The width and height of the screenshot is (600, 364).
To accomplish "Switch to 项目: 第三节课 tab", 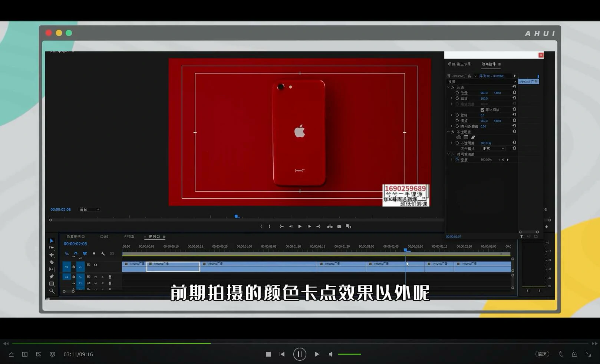I will (459, 64).
